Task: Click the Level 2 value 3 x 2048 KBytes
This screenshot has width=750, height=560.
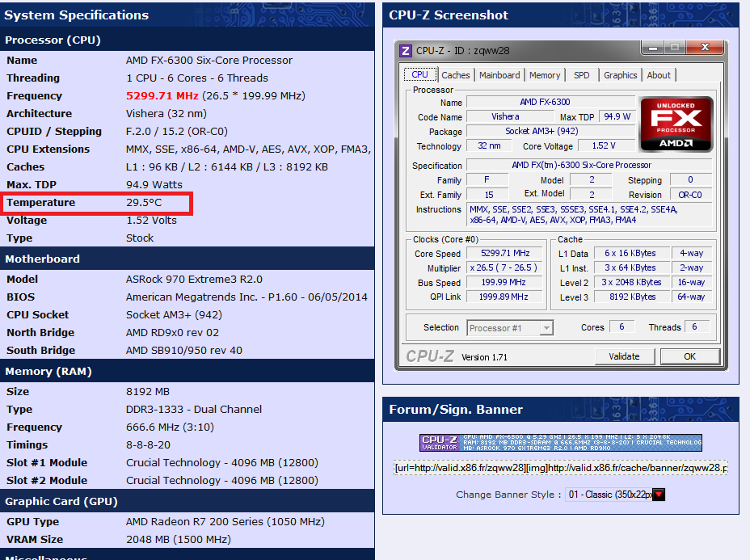Action: tap(631, 282)
